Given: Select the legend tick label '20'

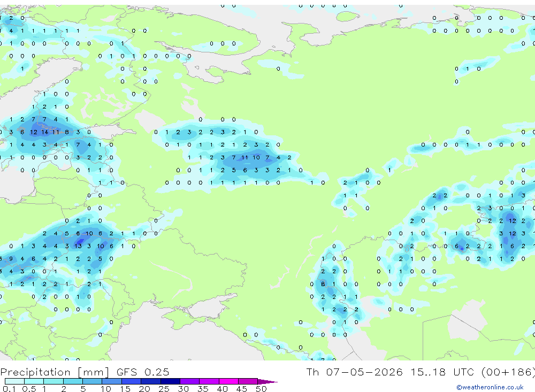Looking at the screenshot, I should coord(144,389).
